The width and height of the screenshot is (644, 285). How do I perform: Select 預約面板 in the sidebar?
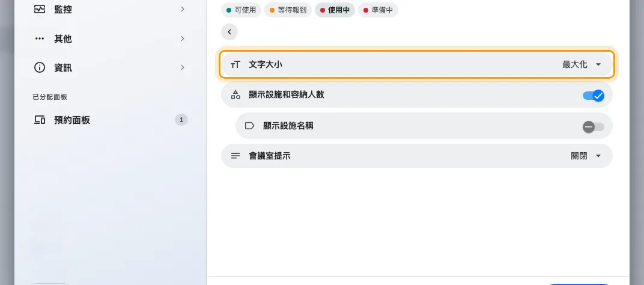[x=110, y=120]
